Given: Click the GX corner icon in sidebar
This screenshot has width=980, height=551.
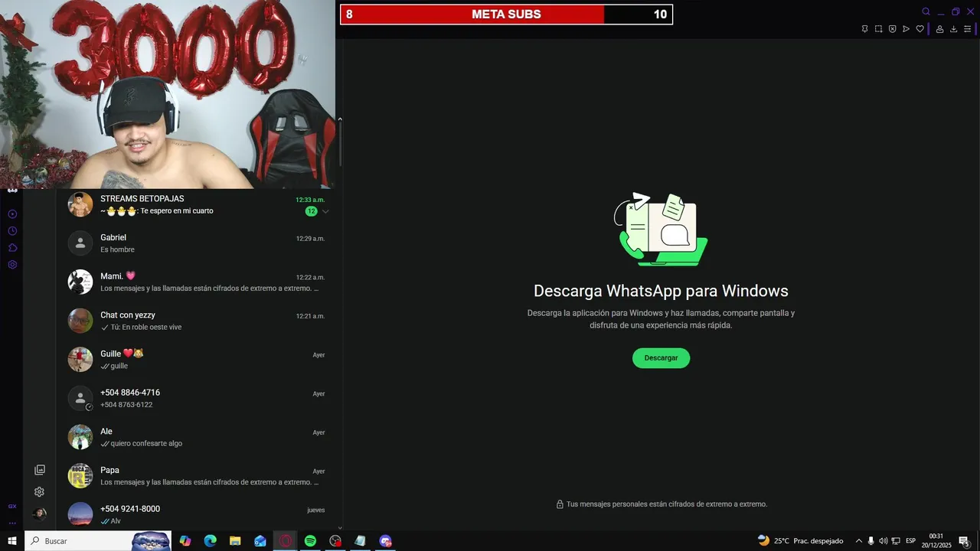Looking at the screenshot, I should pos(12,506).
